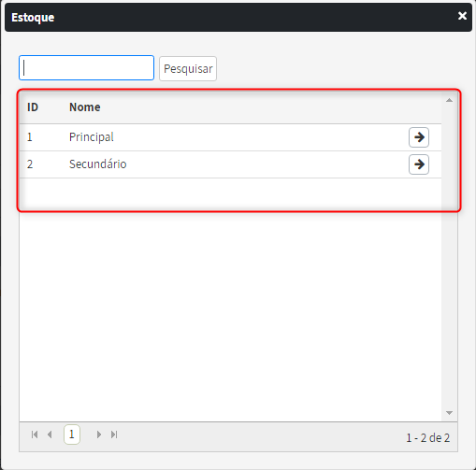
Task: Jump to the last results page
Action: [x=114, y=434]
